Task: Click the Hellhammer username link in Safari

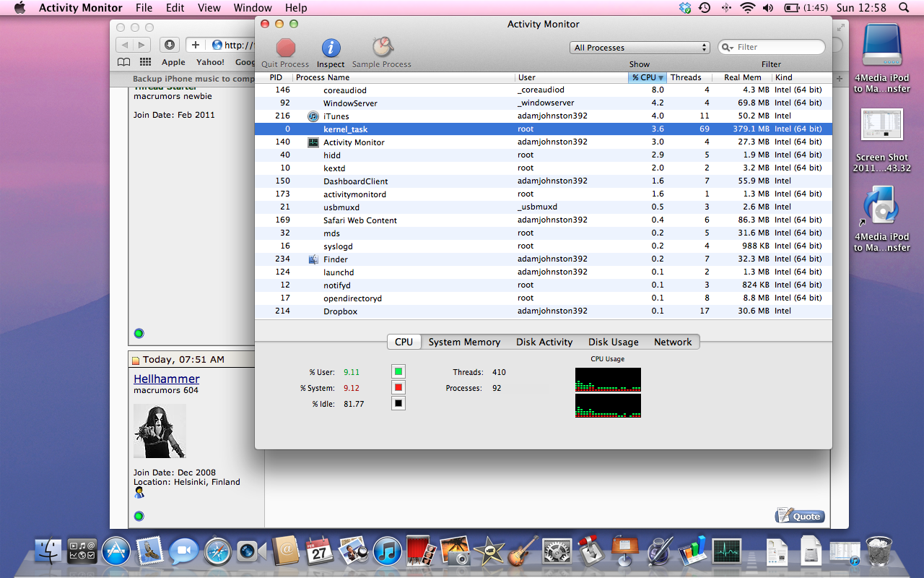Action: click(x=167, y=379)
